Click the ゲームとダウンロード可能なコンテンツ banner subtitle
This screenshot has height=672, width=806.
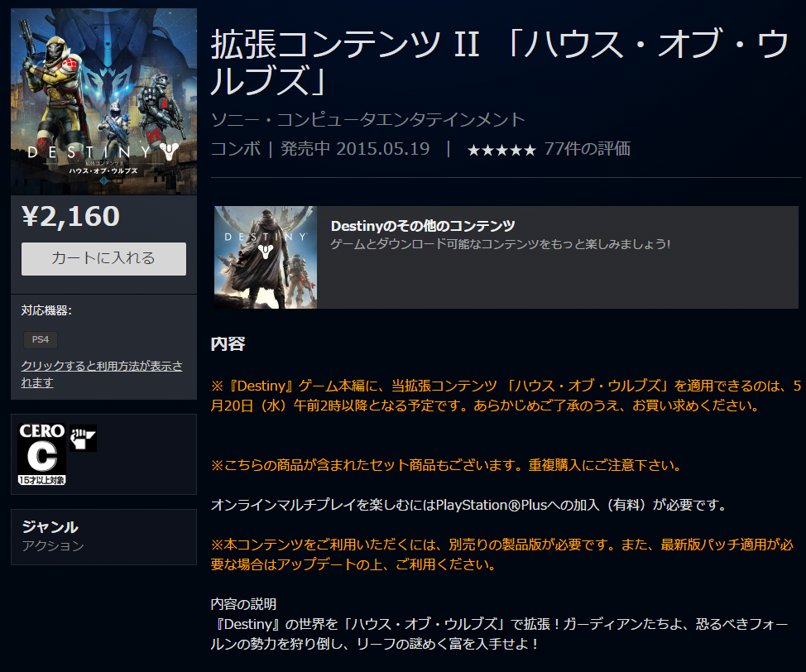[500, 243]
